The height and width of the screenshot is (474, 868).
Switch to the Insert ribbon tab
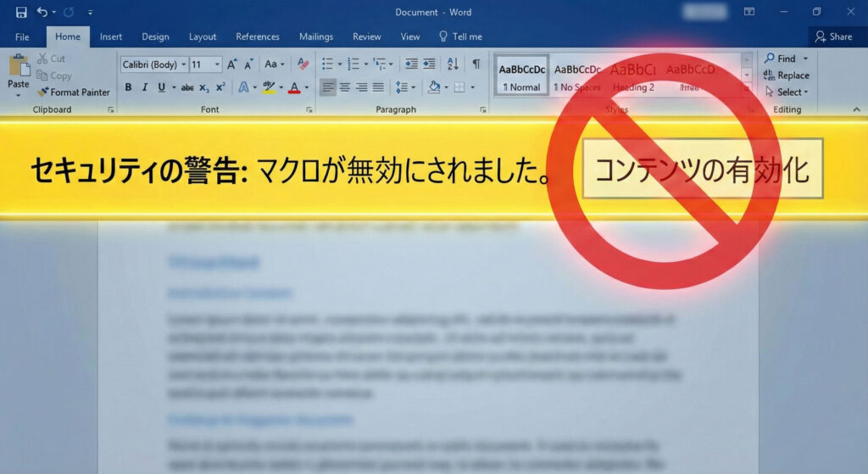tap(111, 36)
